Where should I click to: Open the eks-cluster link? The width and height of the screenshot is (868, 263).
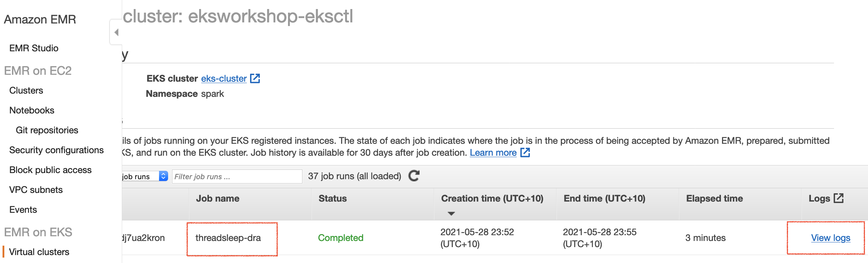pyautogui.click(x=224, y=78)
